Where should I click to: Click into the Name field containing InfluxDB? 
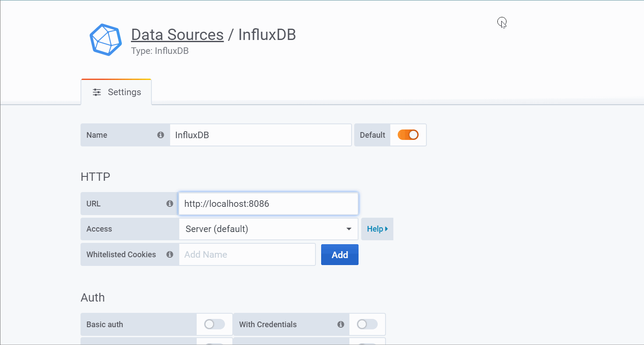[x=261, y=135]
